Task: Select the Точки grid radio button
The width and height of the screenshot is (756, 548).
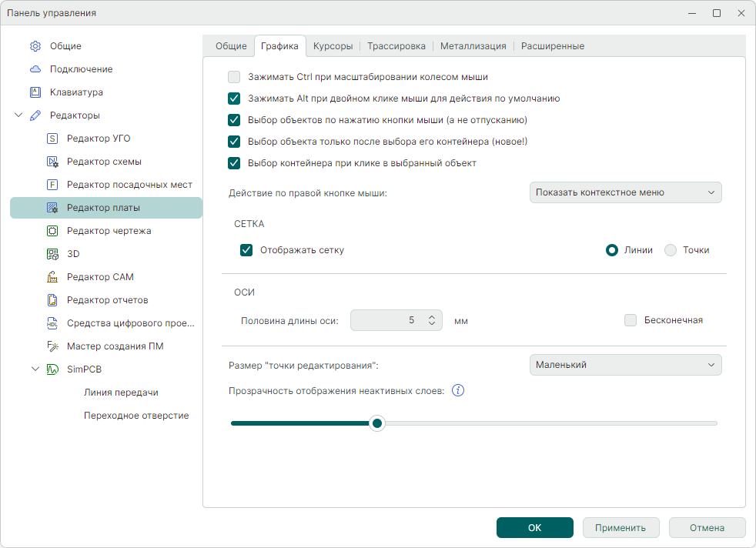Action: click(671, 250)
